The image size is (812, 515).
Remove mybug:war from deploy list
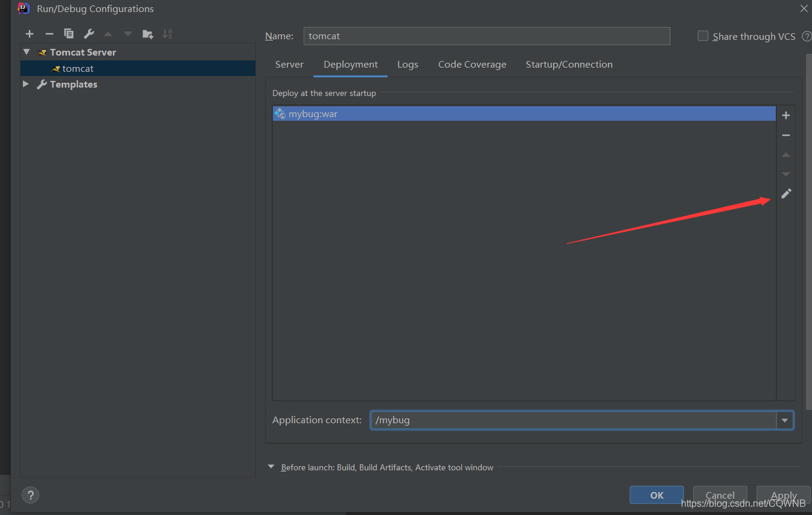(x=786, y=135)
